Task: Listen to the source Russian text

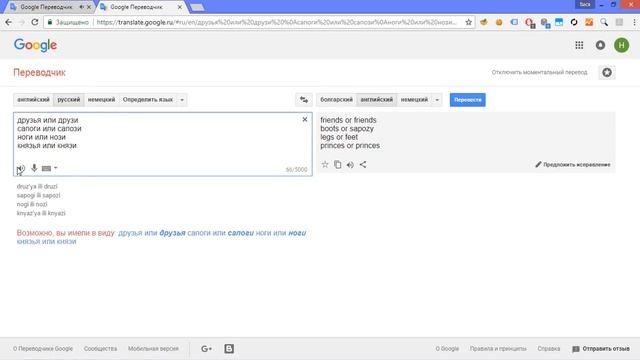Action: tap(21, 168)
